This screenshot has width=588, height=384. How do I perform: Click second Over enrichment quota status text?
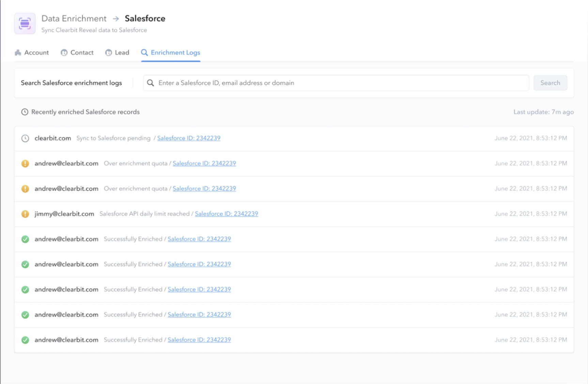point(136,189)
